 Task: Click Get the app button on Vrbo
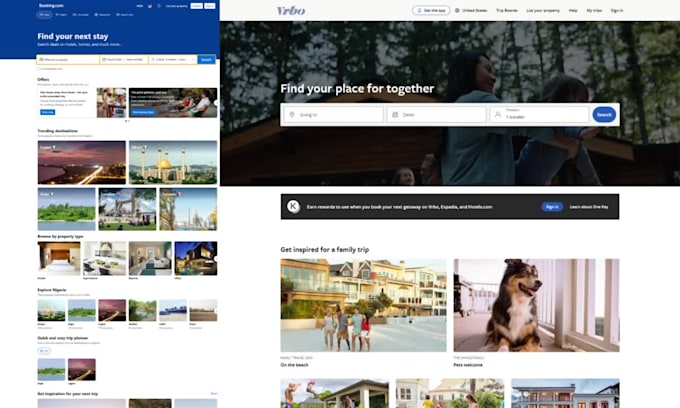[431, 10]
